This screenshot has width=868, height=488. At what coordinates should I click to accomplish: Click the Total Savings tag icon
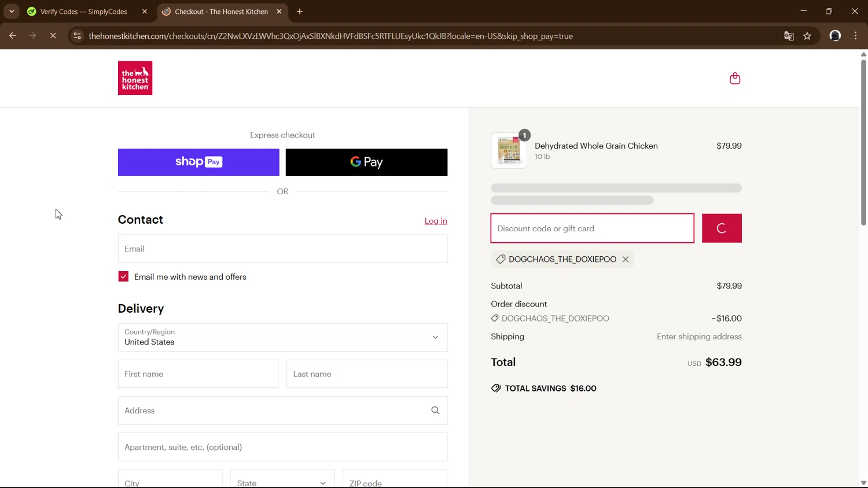496,389
